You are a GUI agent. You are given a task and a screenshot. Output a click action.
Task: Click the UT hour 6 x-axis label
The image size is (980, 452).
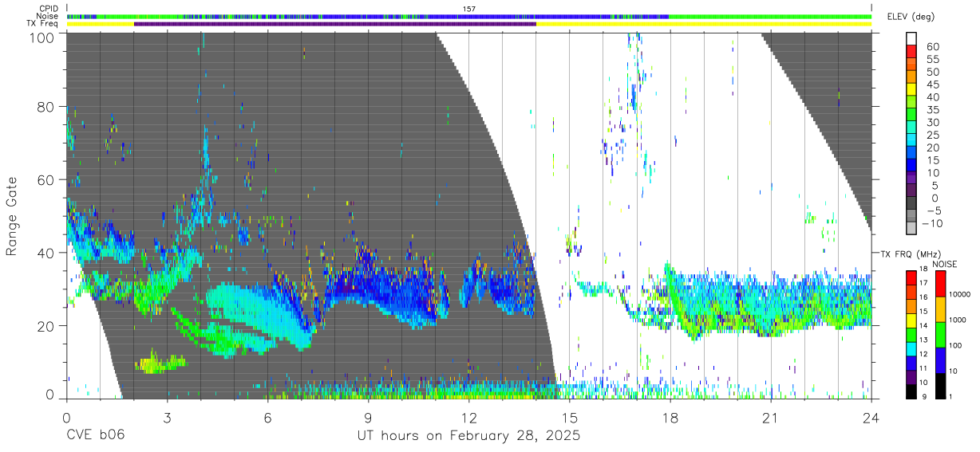pyautogui.click(x=267, y=417)
